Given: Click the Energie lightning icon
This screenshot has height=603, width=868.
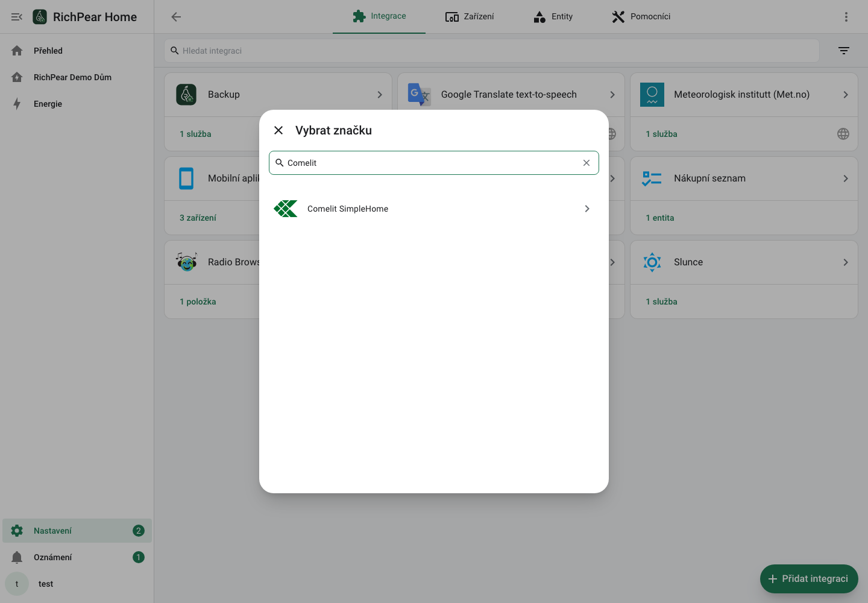Looking at the screenshot, I should (17, 104).
